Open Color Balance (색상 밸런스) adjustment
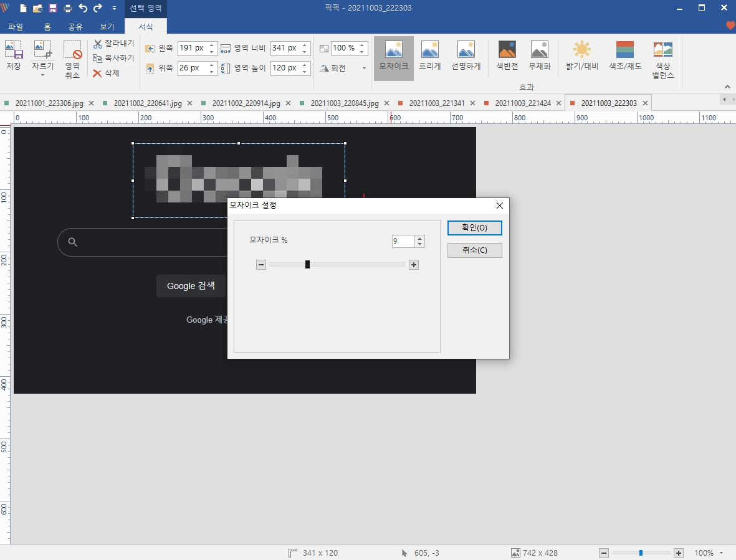Screen dimensions: 736x560 (663, 60)
